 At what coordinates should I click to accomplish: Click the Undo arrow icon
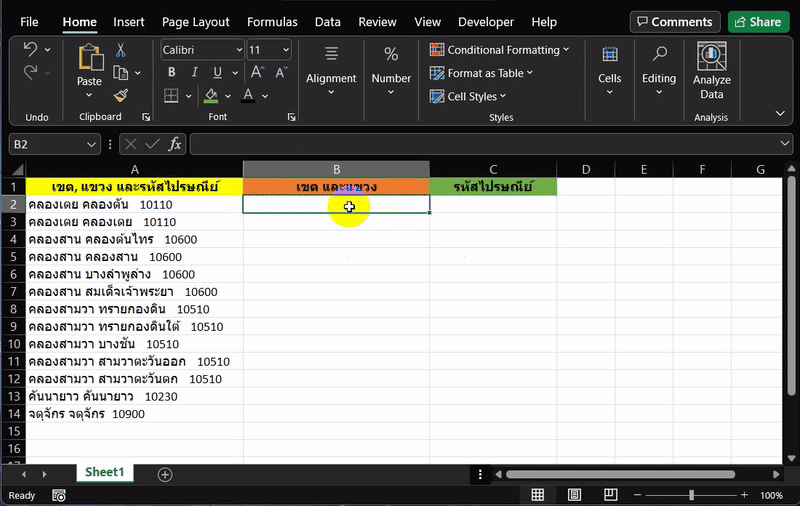[x=30, y=50]
